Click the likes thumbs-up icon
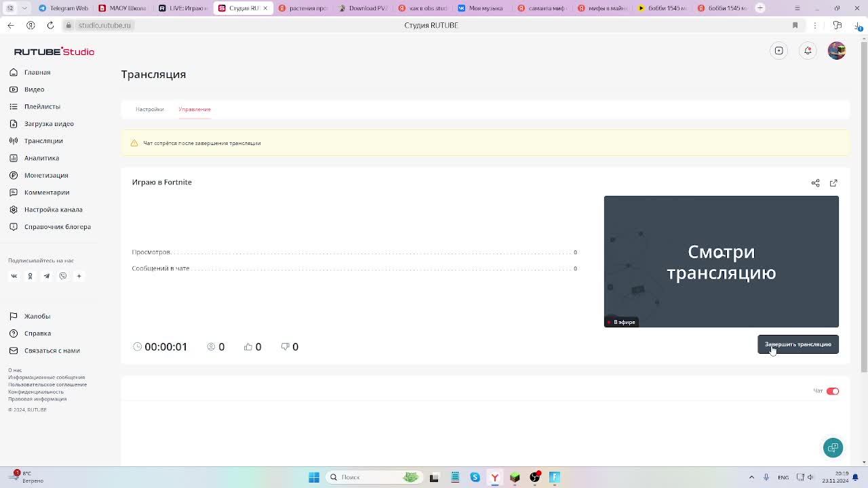The height and width of the screenshot is (488, 868). (248, 346)
